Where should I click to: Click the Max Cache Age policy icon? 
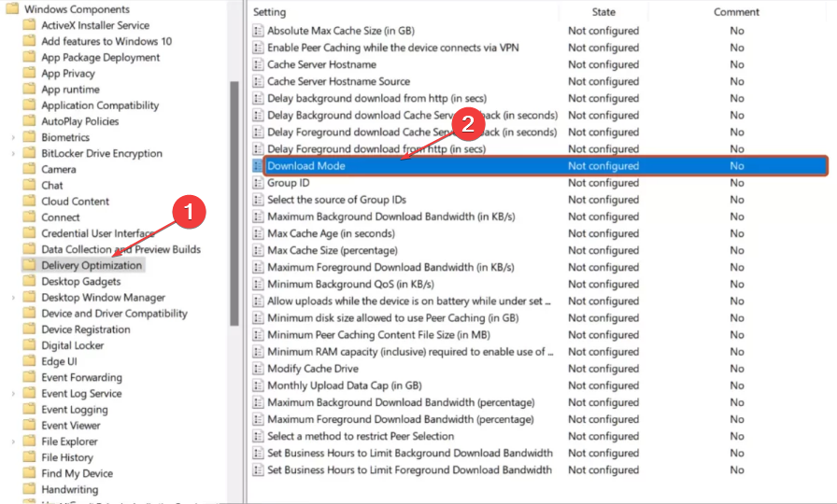pyautogui.click(x=258, y=233)
